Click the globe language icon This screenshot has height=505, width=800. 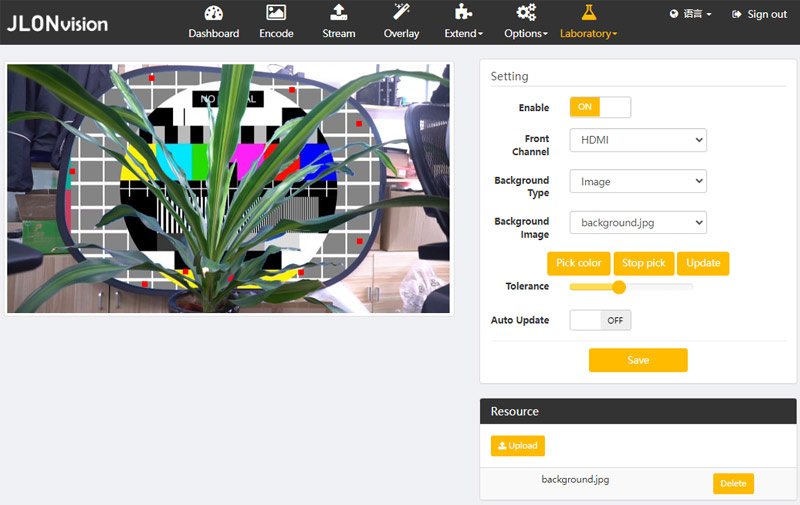pyautogui.click(x=674, y=14)
